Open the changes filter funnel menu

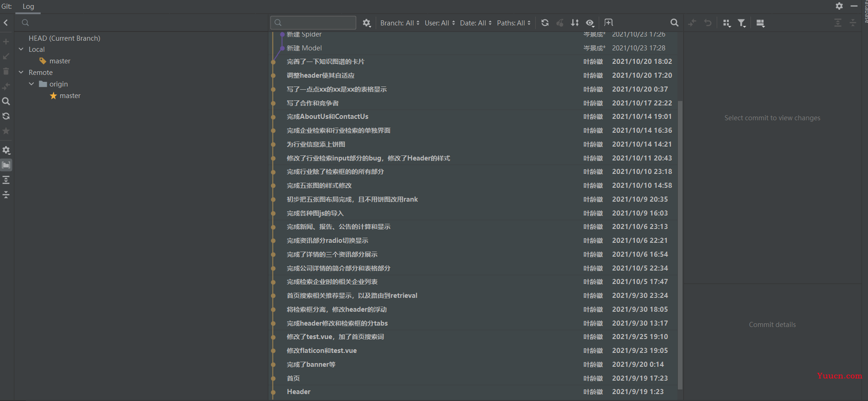coord(742,23)
